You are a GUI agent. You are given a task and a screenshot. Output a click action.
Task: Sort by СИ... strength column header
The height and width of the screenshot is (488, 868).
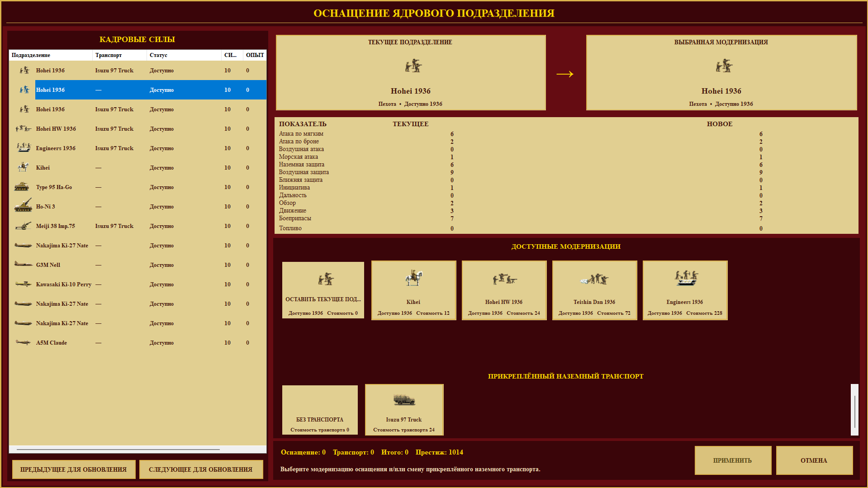pos(232,55)
